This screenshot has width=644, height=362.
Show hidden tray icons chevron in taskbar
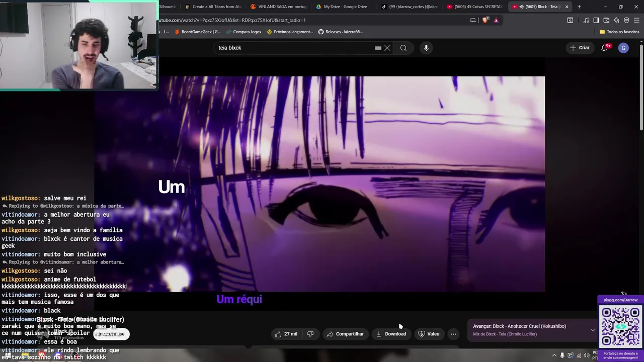tap(553, 355)
